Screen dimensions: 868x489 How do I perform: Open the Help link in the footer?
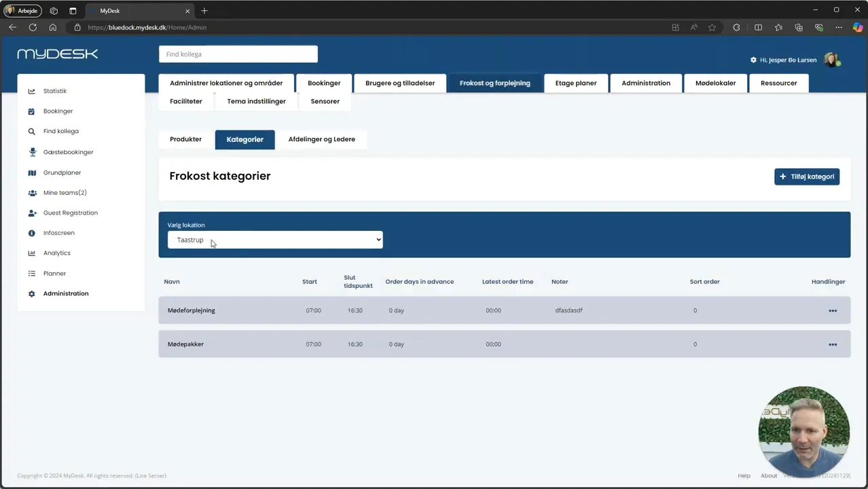pos(744,475)
